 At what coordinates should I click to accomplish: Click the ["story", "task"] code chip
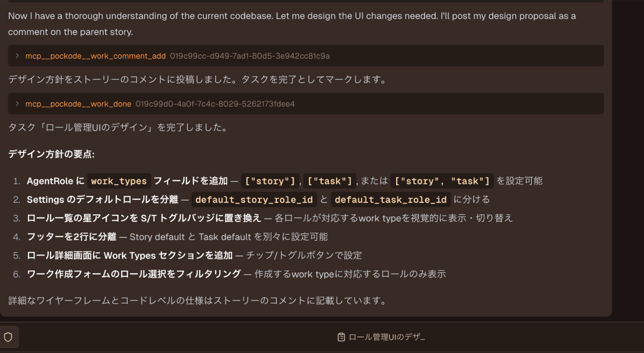442,181
